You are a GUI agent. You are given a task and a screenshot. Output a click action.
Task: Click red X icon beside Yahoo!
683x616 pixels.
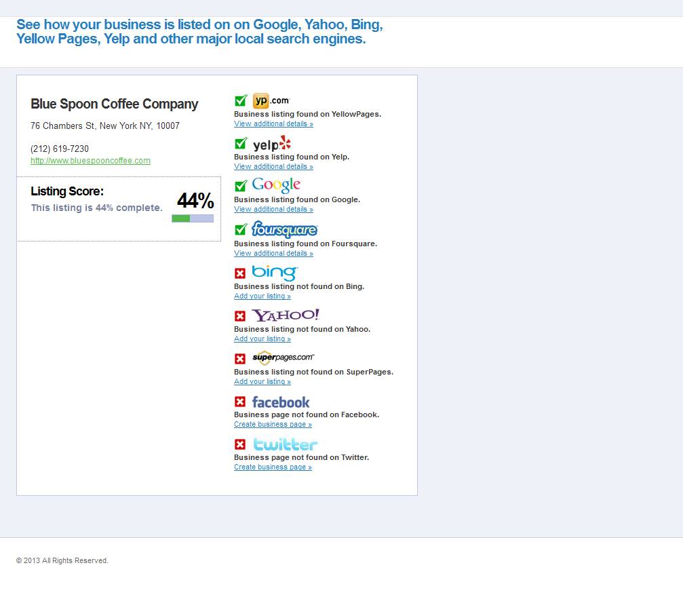coord(240,316)
